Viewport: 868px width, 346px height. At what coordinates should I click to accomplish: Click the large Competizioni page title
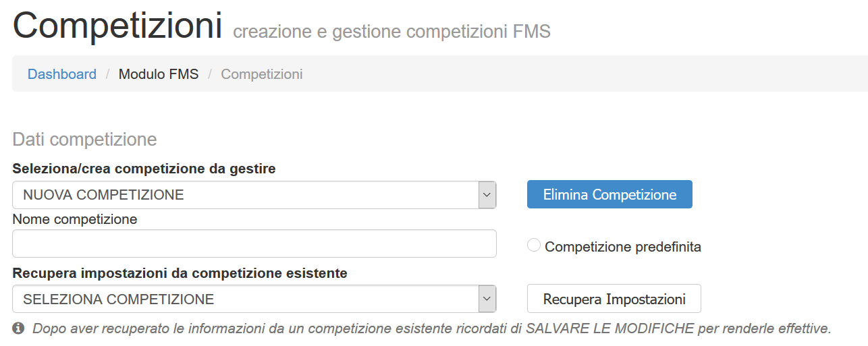[x=117, y=26]
